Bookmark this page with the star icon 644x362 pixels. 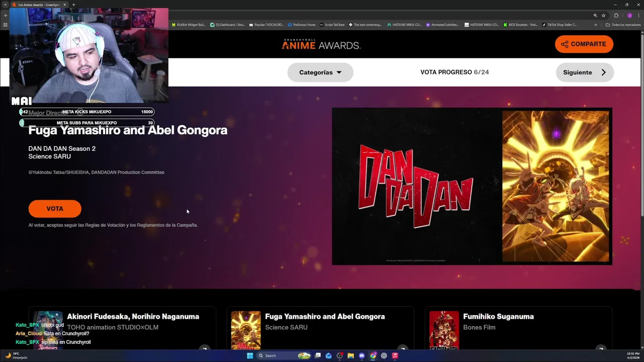(x=604, y=16)
